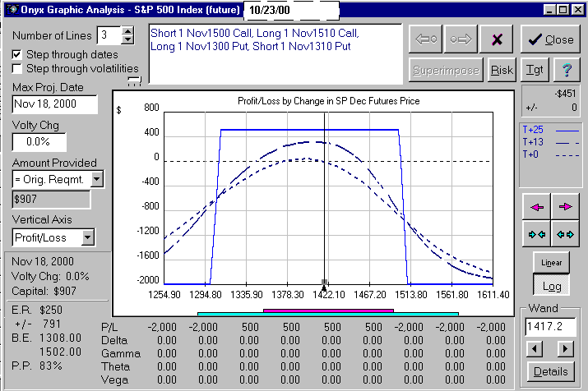Click the 1422.10 axis label
The image size is (588, 391).
pos(329,295)
